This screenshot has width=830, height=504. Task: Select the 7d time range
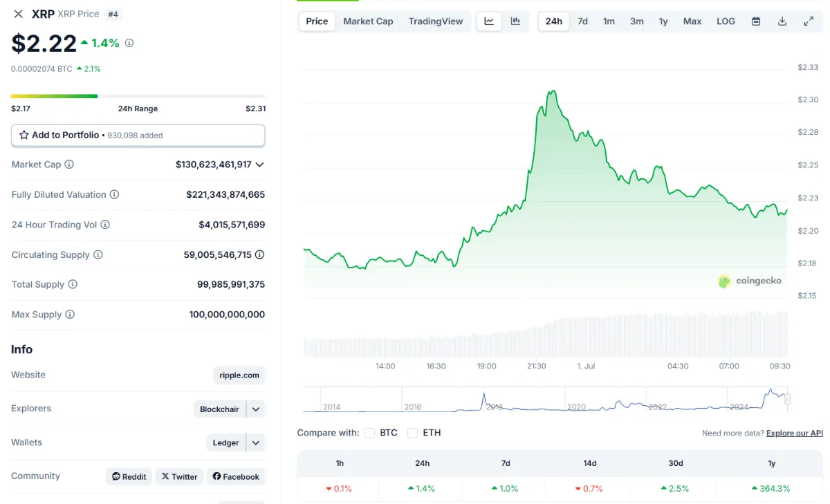click(582, 21)
